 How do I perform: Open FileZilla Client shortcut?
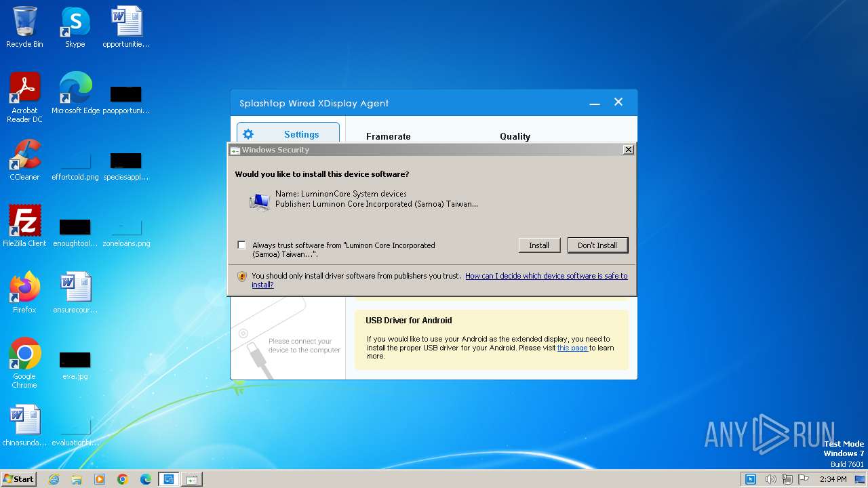point(24,226)
